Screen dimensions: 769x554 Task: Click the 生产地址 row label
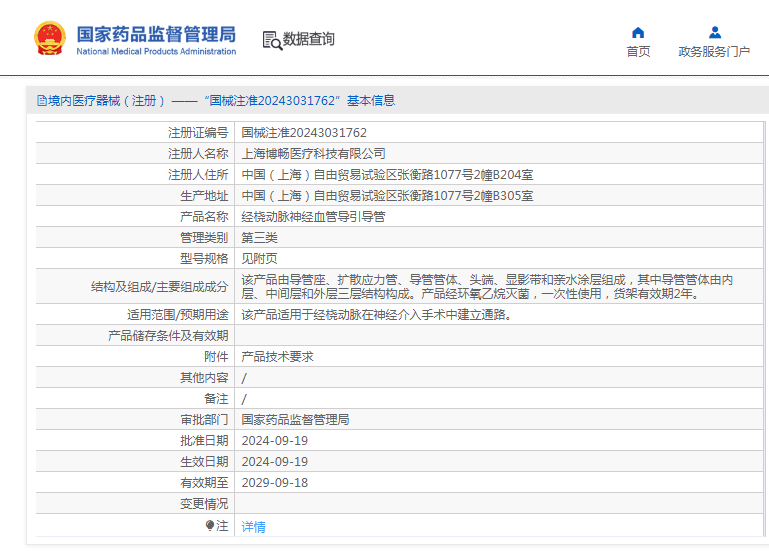pos(204,196)
